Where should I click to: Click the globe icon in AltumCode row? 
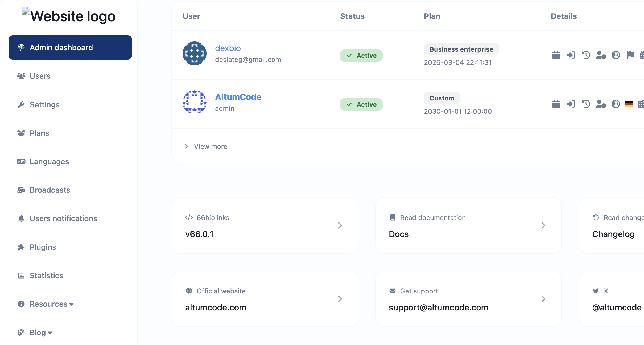[616, 104]
